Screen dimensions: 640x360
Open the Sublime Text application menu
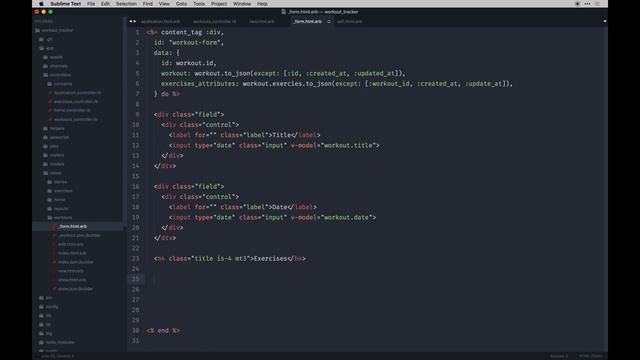coord(66,4)
